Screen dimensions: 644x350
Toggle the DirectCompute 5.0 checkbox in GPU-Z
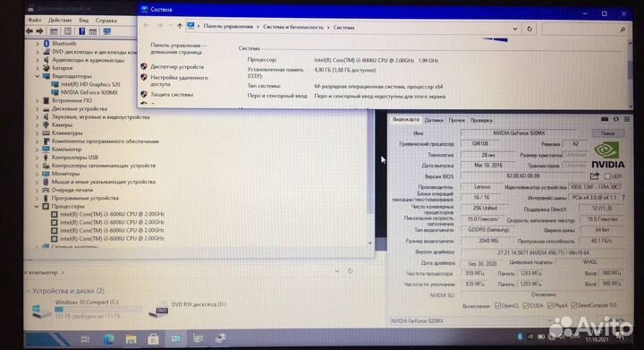(574, 305)
